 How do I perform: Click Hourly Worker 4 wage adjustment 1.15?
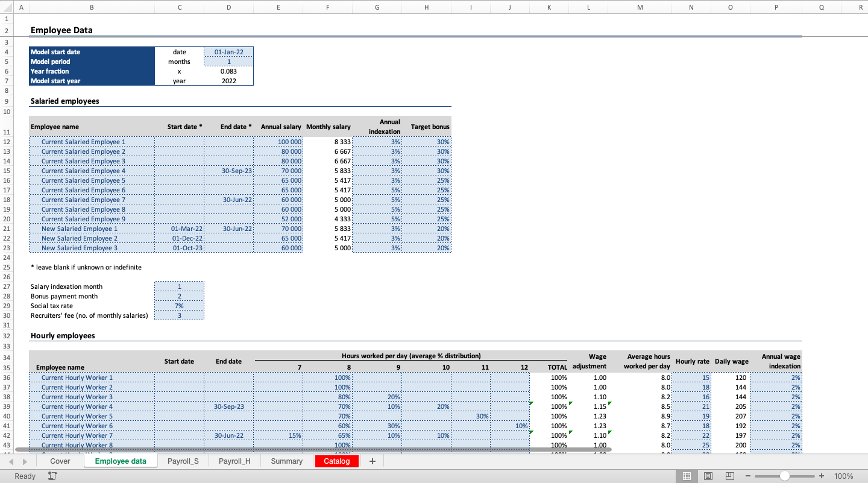(588, 406)
